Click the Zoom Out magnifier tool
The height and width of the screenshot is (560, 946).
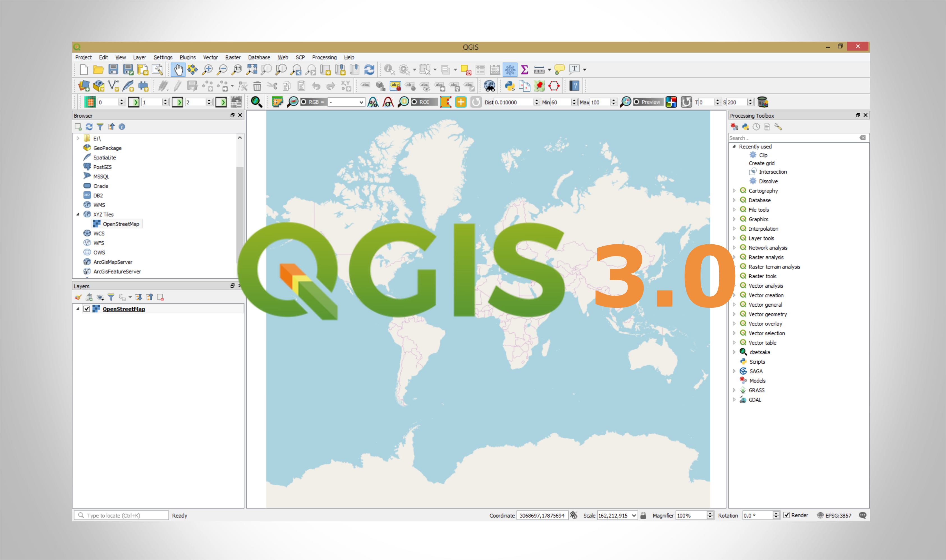tap(222, 69)
